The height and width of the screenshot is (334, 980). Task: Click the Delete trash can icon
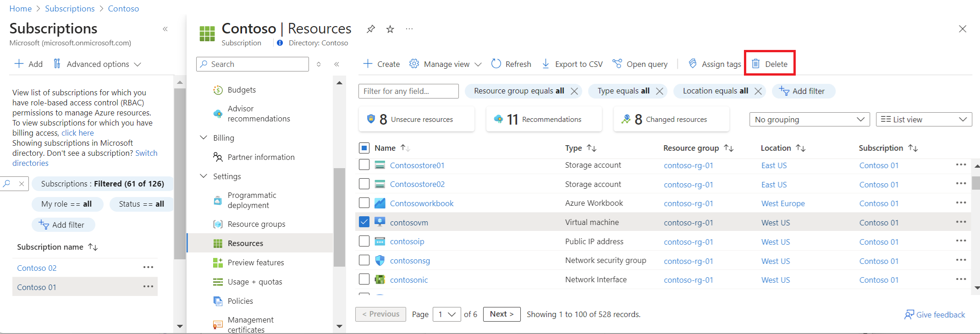756,64
